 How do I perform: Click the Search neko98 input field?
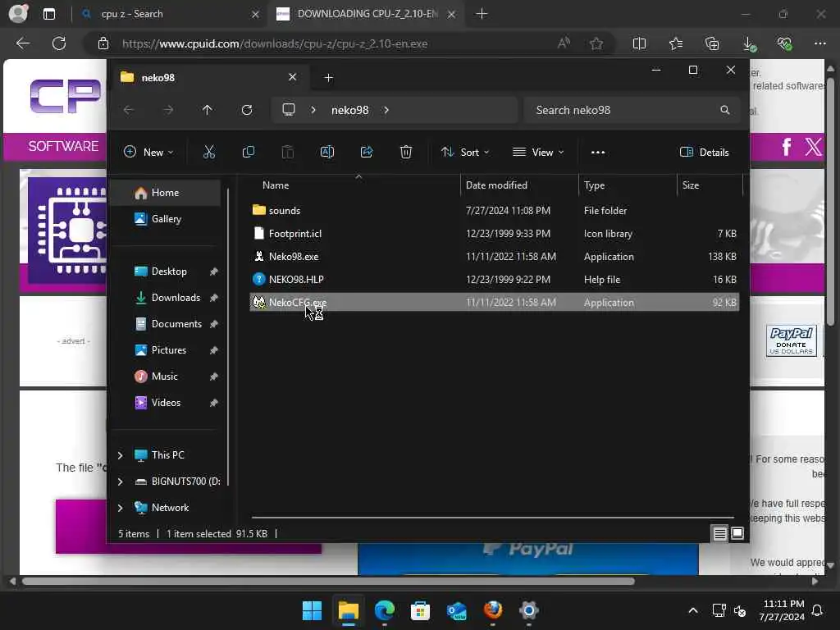632,110
